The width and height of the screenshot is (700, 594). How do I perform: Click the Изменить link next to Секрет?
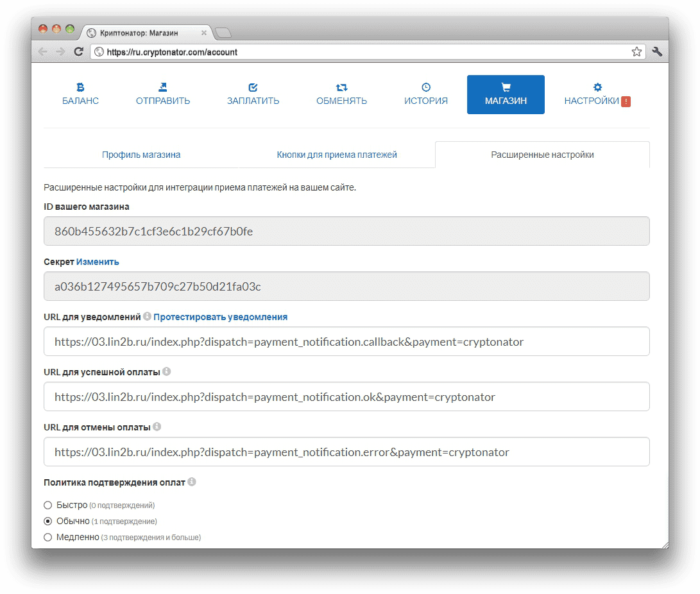coord(98,262)
